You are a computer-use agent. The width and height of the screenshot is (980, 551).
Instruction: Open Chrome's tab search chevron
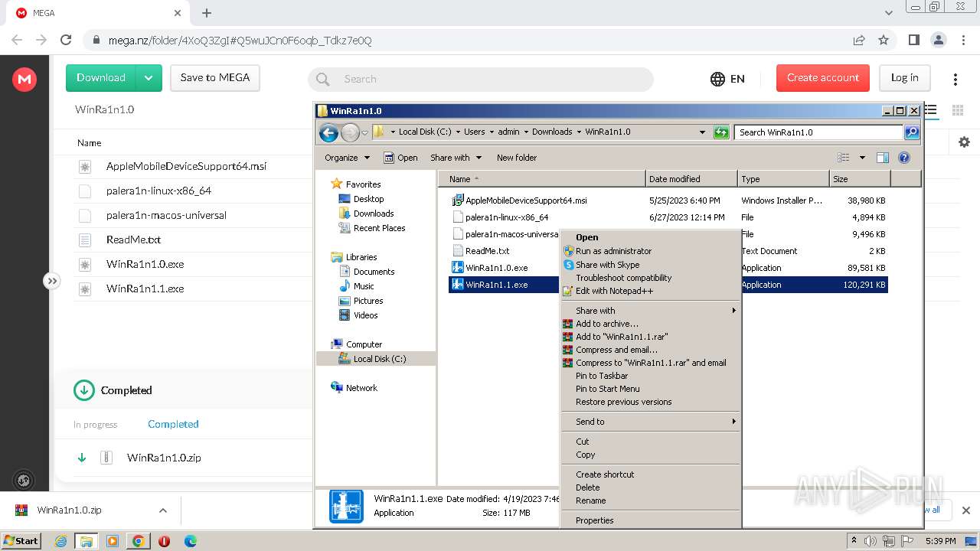(889, 13)
